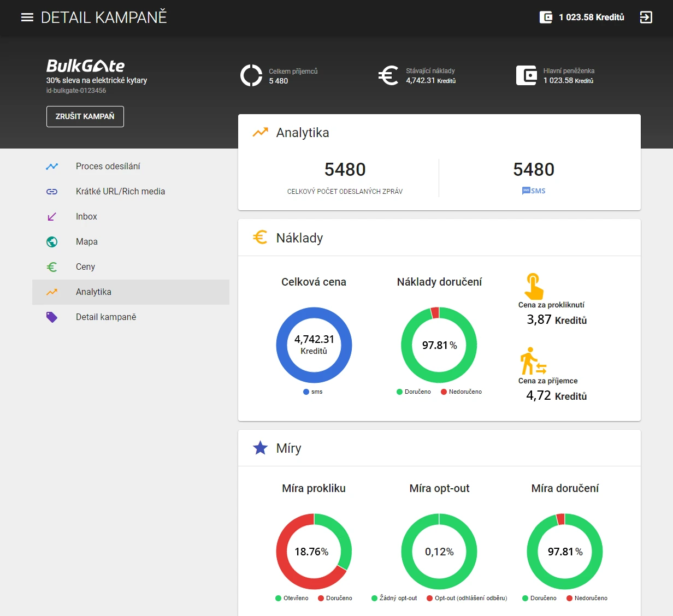Image resolution: width=673 pixels, height=616 pixels.
Task: Click the blue sms legend swatch
Action: click(306, 392)
